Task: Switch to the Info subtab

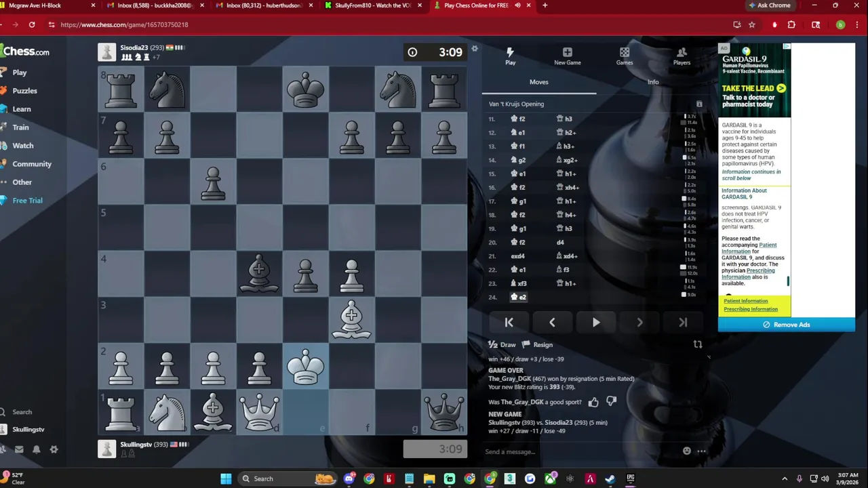Action: click(x=653, y=82)
